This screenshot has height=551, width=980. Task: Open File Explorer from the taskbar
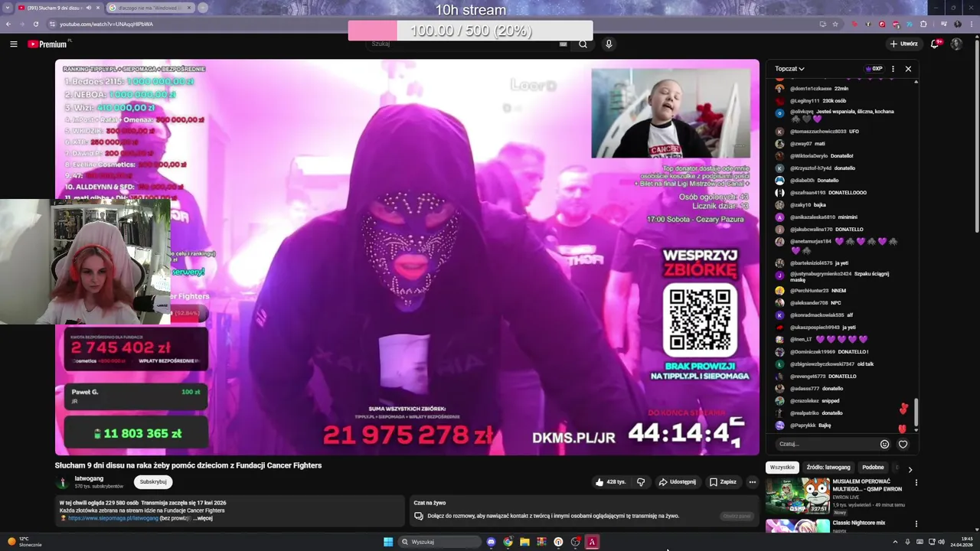(524, 542)
